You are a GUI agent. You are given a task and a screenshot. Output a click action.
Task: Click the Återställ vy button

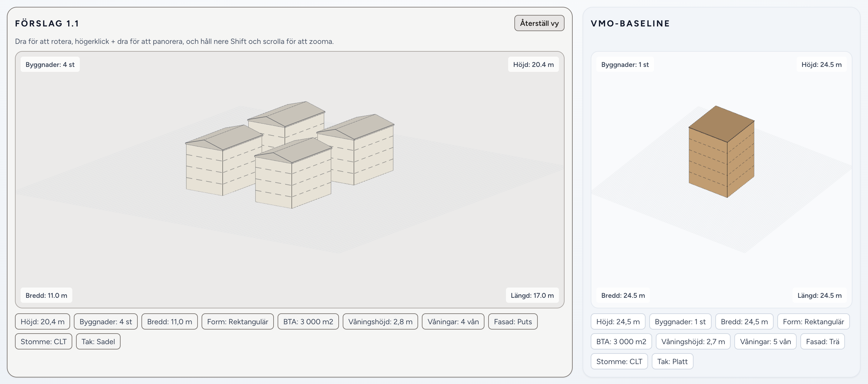click(539, 23)
